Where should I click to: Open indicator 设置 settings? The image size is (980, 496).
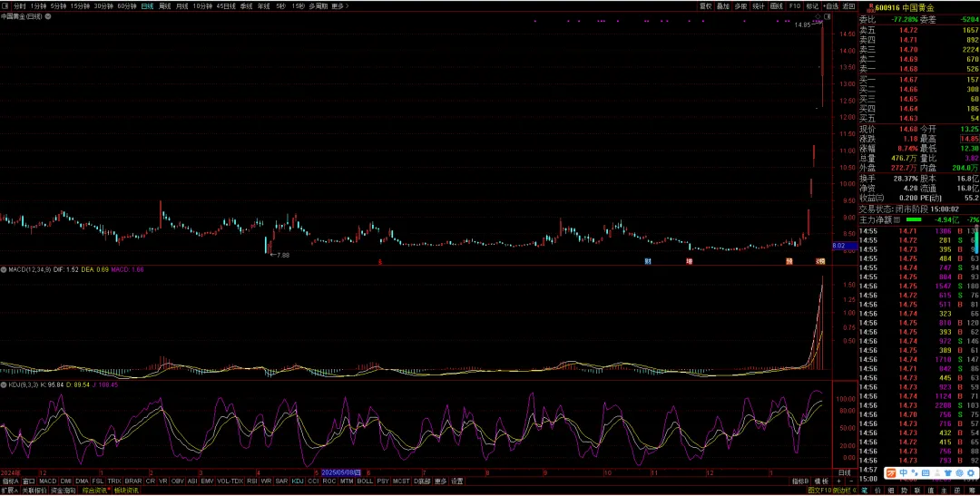pos(457,481)
